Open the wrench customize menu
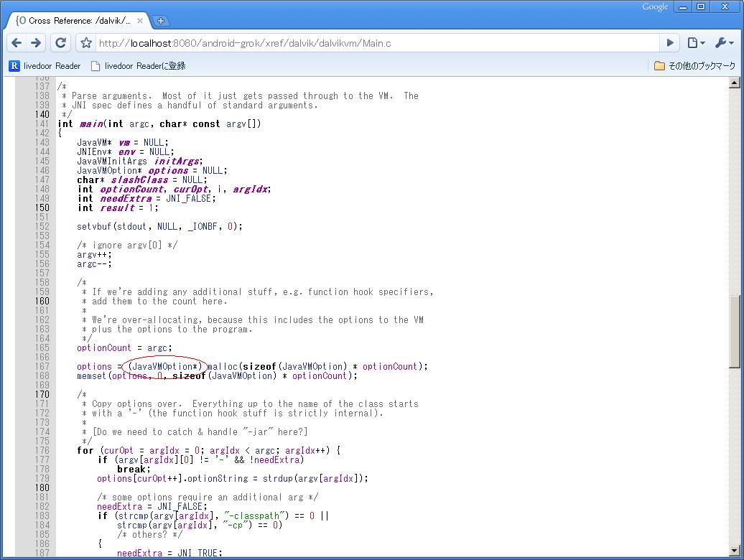The width and height of the screenshot is (744, 560). 724,43
